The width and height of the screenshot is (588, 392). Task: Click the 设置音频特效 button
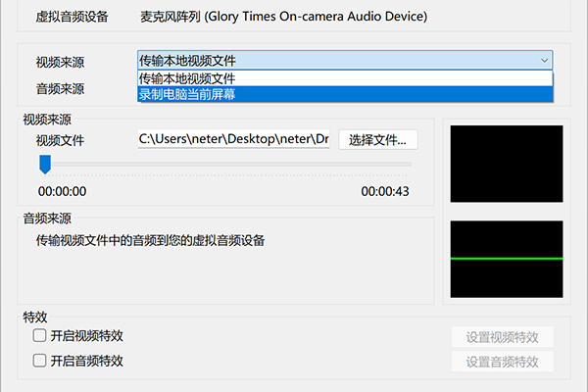pyautogui.click(x=502, y=362)
